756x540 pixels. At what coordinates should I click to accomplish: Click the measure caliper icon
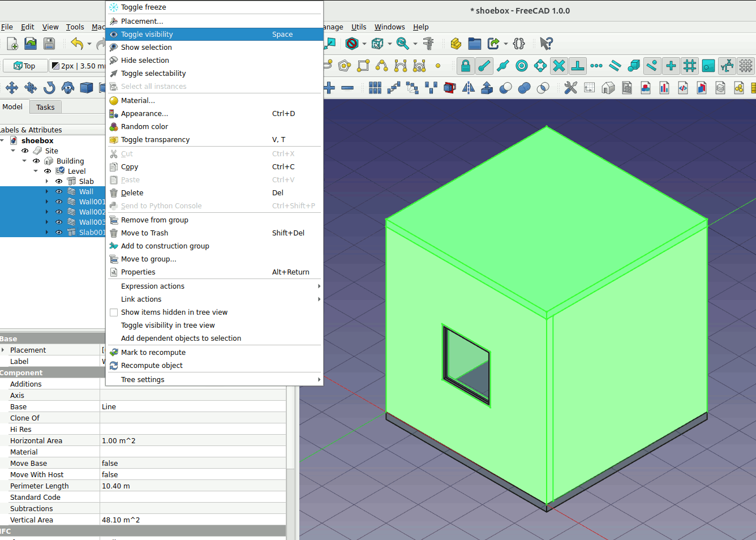428,44
